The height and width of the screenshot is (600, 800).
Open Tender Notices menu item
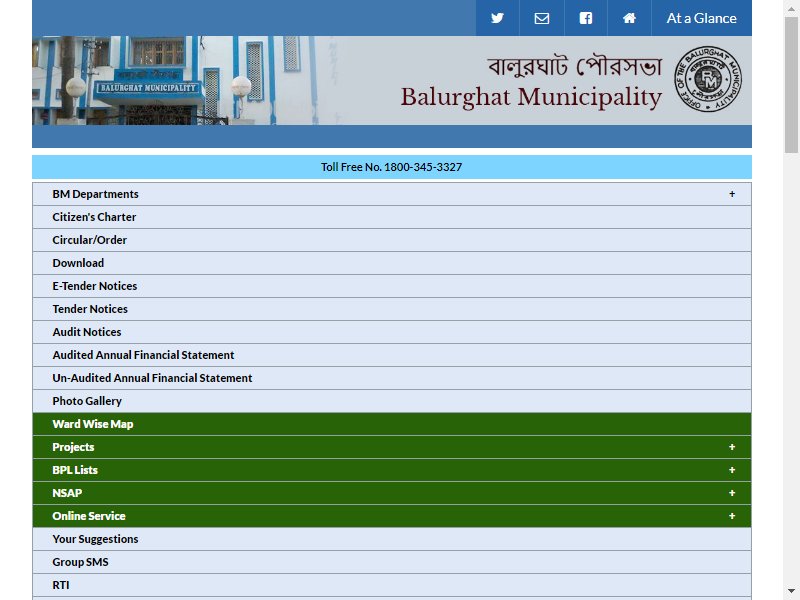pos(392,309)
